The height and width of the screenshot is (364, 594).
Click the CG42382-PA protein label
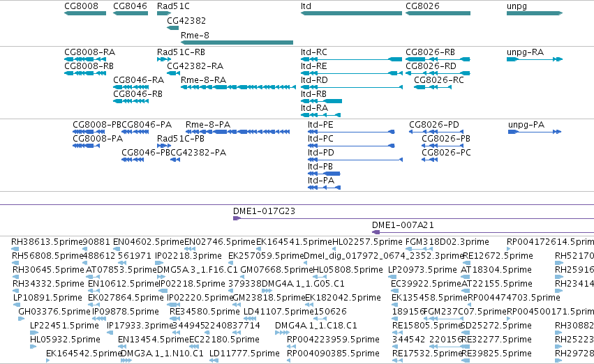[198, 153]
